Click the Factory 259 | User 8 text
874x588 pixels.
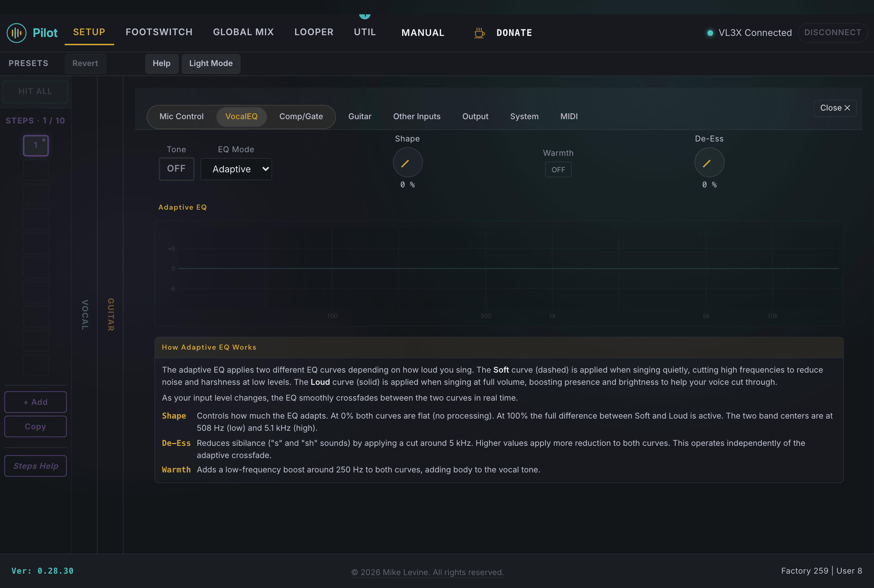pyautogui.click(x=822, y=571)
